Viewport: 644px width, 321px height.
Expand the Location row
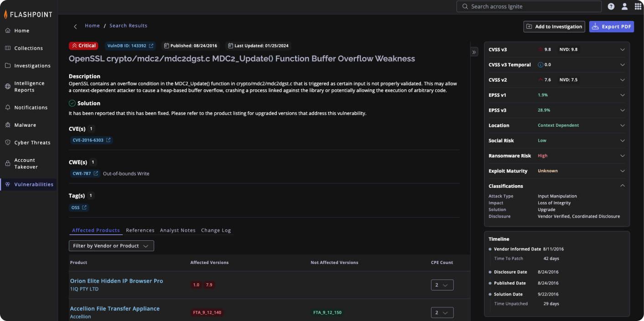coord(623,125)
